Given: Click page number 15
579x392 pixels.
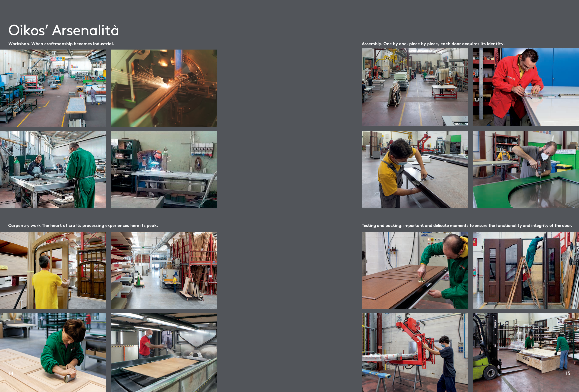Looking at the screenshot, I should point(568,373).
